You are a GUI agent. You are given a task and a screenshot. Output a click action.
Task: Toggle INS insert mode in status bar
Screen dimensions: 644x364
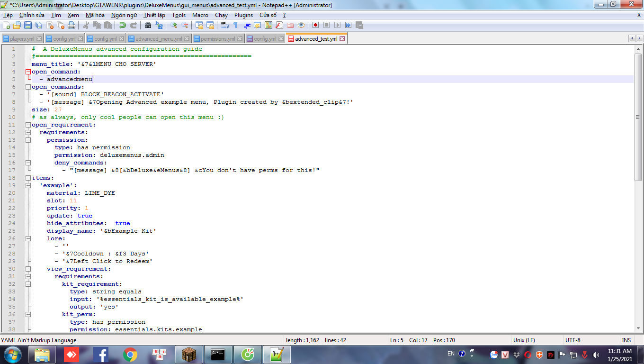(x=626, y=340)
